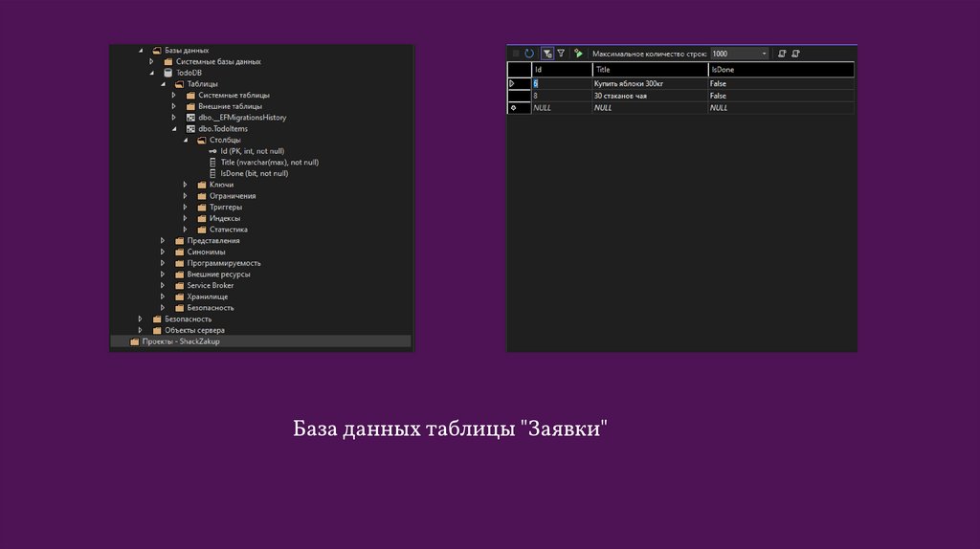Click the greyed-out stop icon in the grid toolbar

coord(516,54)
